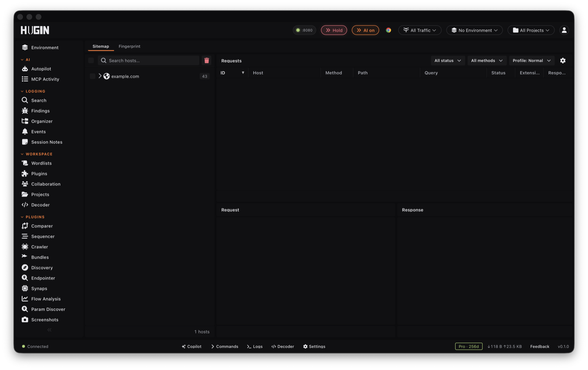Viewport: 588px width, 370px height.
Task: Open Search magnifier in sidebar
Action: (x=25, y=100)
